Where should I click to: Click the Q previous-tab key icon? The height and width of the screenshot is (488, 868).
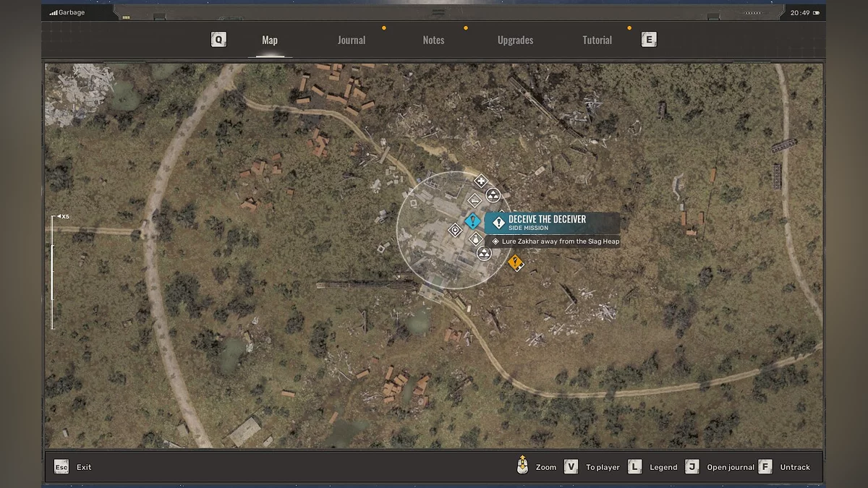218,40
